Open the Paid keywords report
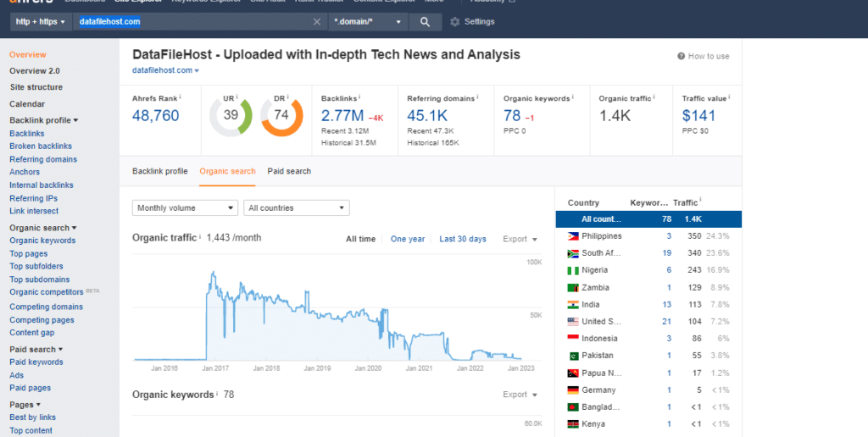 [x=36, y=362]
